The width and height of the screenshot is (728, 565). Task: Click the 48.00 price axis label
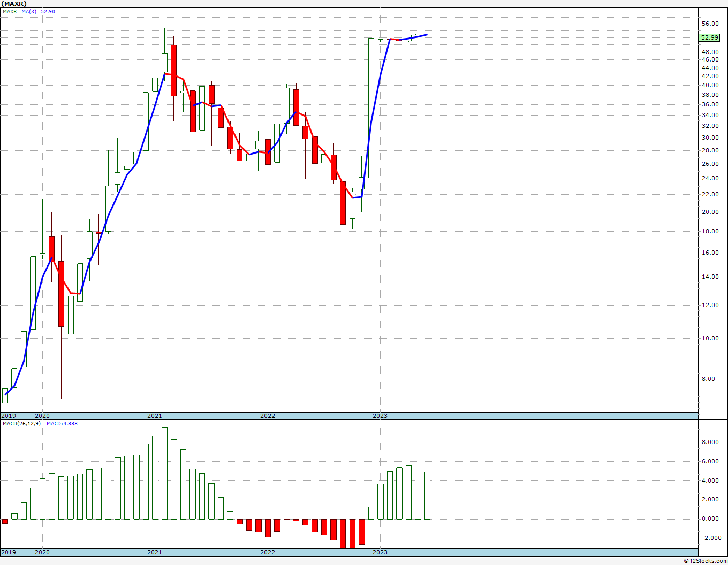710,51
